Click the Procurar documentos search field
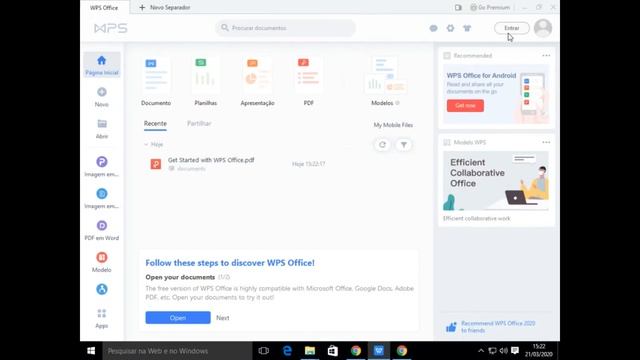 click(x=286, y=28)
